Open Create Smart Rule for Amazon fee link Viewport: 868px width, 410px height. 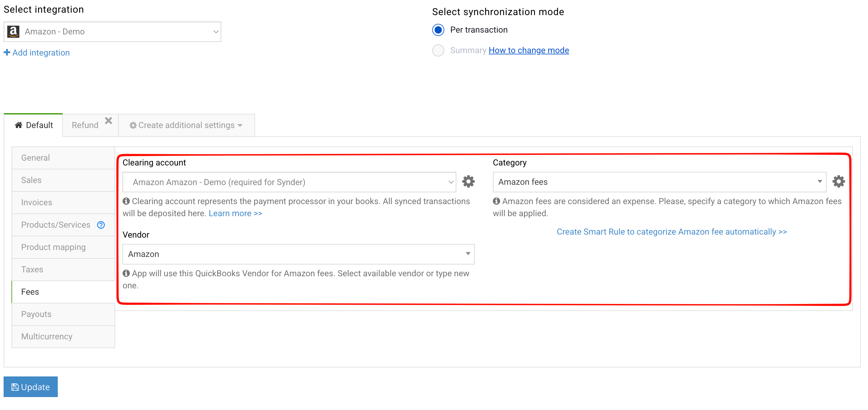coord(672,232)
